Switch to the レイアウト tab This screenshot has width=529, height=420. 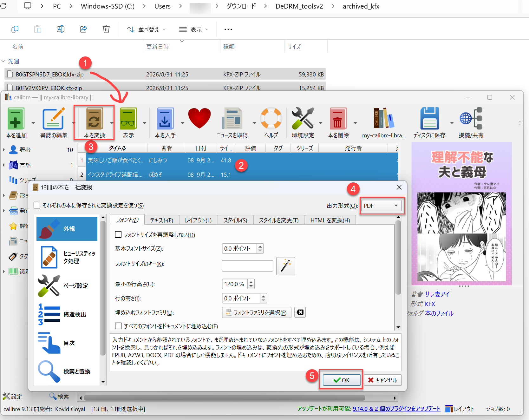(198, 220)
